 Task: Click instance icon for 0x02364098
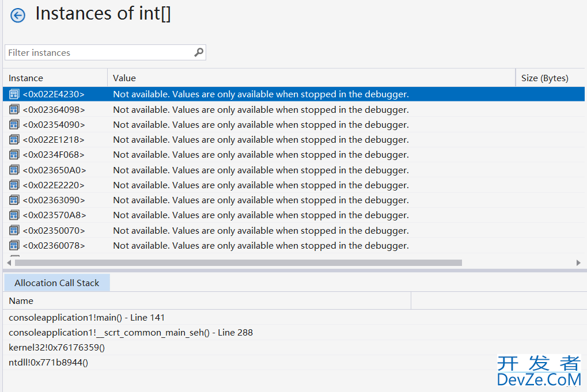[x=14, y=109]
